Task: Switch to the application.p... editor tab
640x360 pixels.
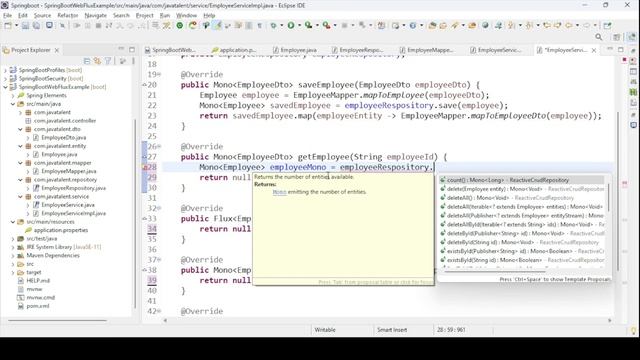Action: [233, 50]
